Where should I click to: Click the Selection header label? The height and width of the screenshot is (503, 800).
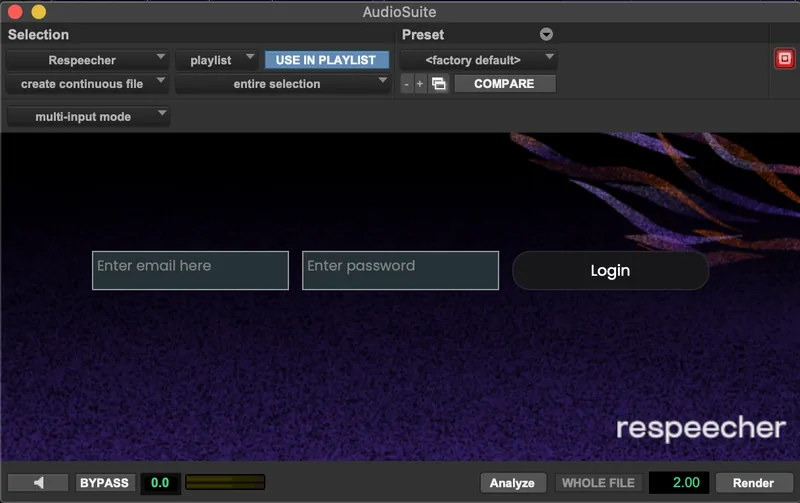(x=38, y=35)
